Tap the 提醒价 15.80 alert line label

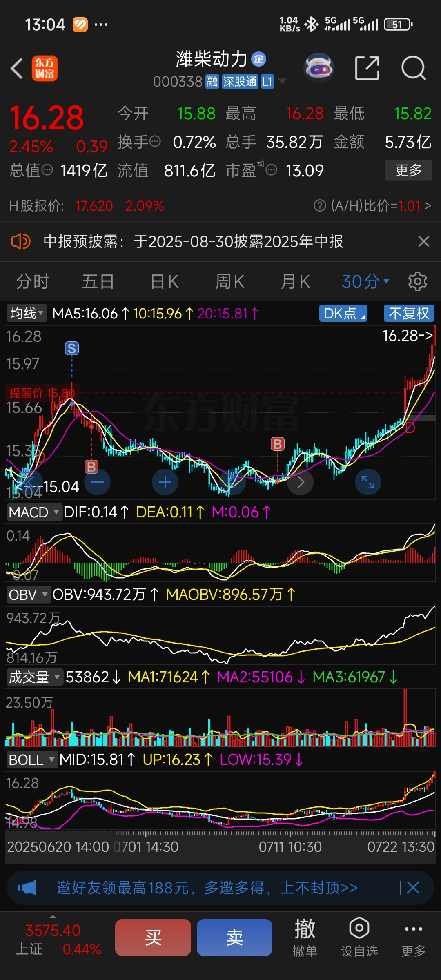point(42,393)
